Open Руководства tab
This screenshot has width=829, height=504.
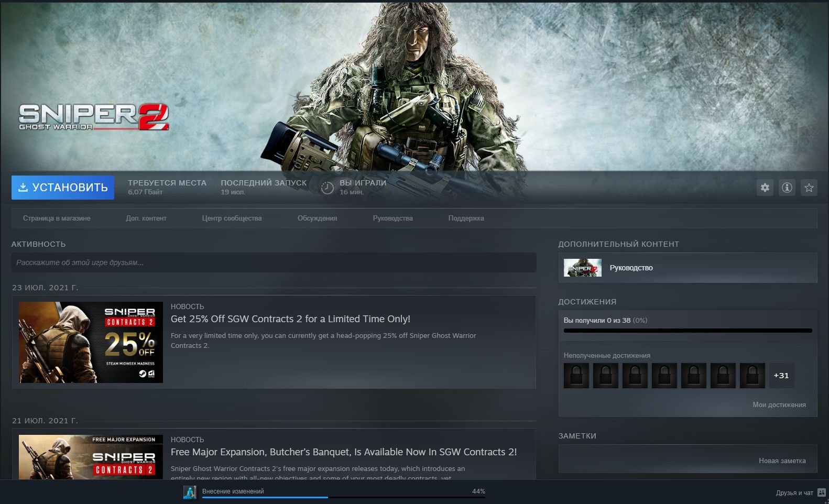coord(393,218)
